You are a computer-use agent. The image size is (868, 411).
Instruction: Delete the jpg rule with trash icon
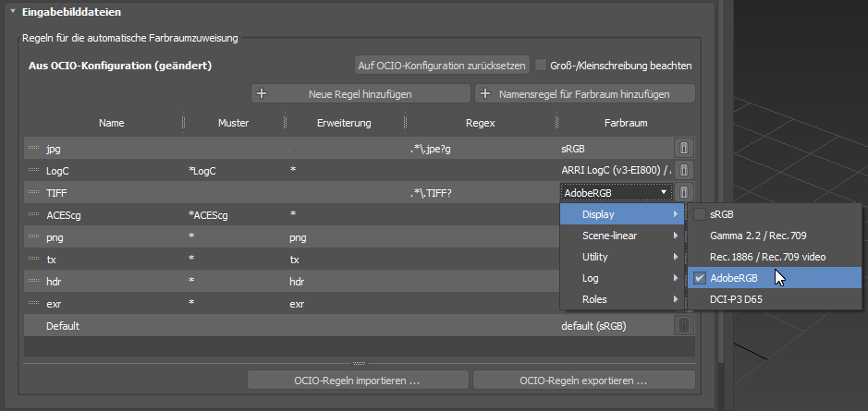click(683, 148)
